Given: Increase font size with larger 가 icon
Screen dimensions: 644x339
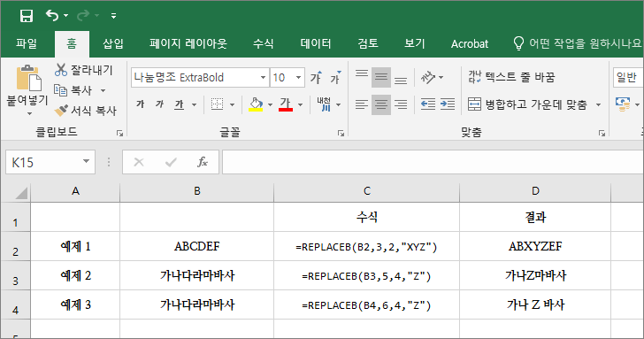Looking at the screenshot, I should tap(316, 77).
